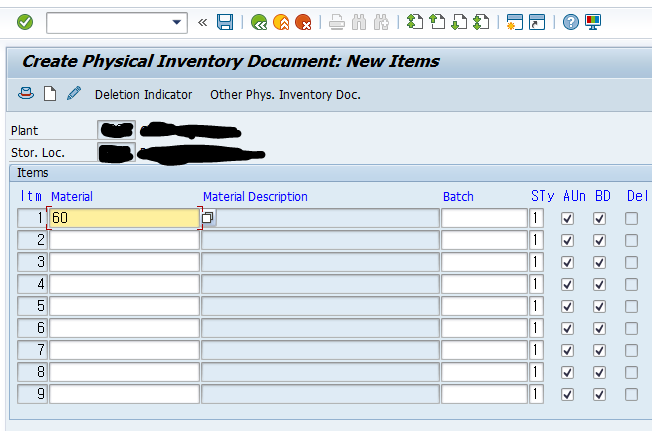Click the Batch field in row 3
Image resolution: width=652 pixels, height=431 pixels.
point(484,262)
